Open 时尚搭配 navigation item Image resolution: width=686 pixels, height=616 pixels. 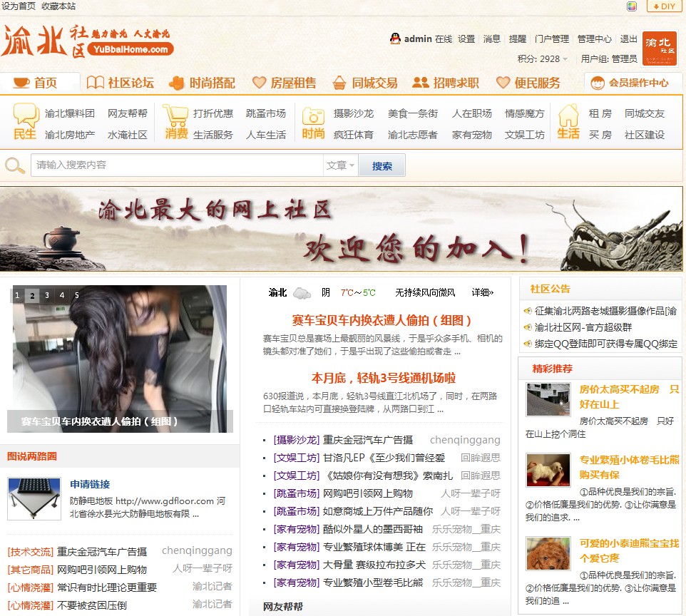pos(202,83)
